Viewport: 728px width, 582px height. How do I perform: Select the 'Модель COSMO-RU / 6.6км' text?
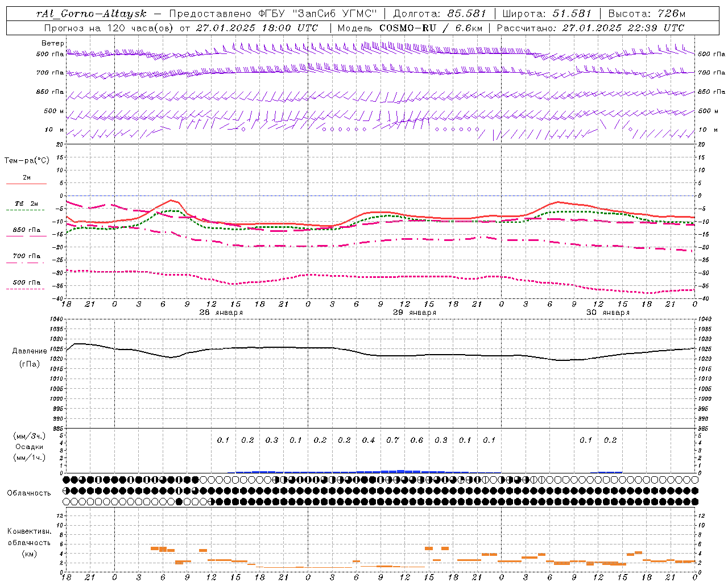(x=410, y=28)
